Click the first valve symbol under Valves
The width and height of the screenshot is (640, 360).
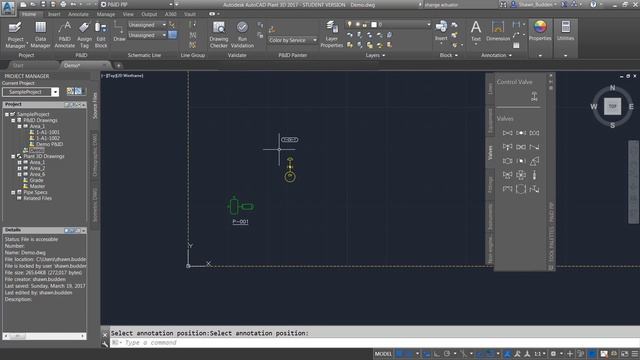(x=507, y=133)
